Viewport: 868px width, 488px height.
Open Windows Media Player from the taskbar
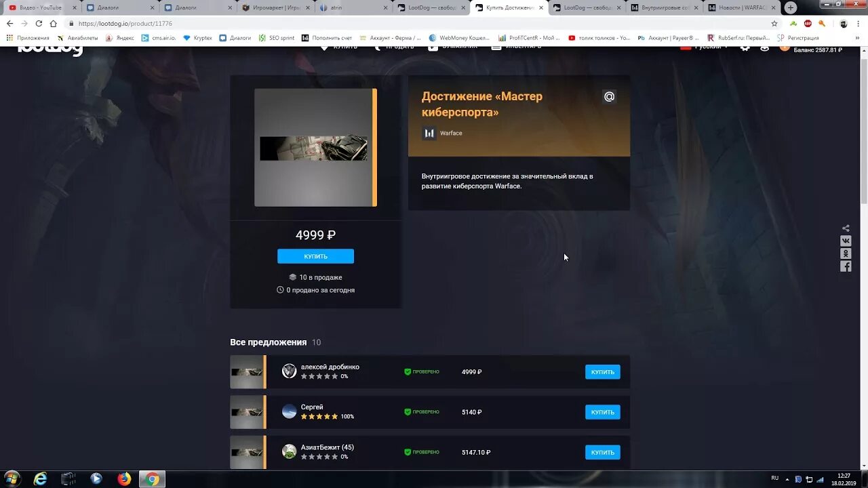(x=96, y=479)
